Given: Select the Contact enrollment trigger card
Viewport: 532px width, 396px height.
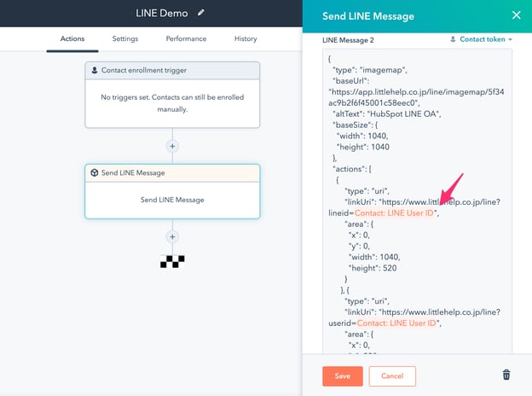Looking at the screenshot, I should (x=172, y=102).
